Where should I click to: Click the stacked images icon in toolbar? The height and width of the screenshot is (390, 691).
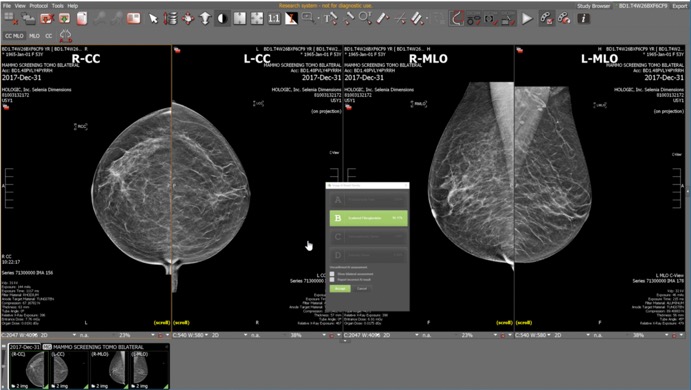tap(29, 19)
